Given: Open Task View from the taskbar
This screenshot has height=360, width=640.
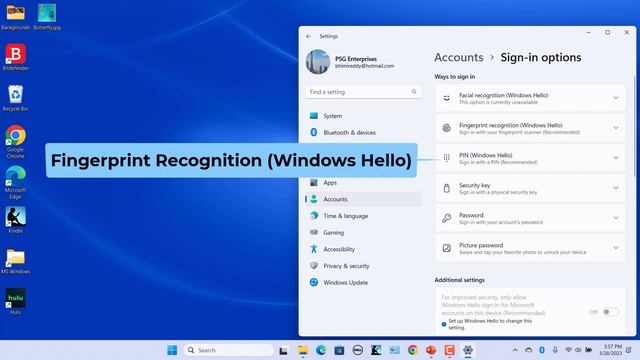Looking at the screenshot, I should pyautogui.click(x=283, y=350).
